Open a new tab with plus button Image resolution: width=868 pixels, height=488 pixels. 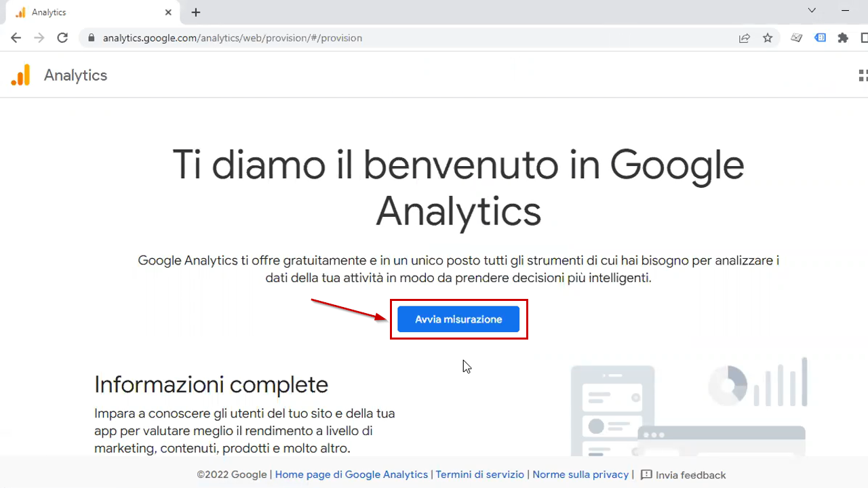(196, 12)
